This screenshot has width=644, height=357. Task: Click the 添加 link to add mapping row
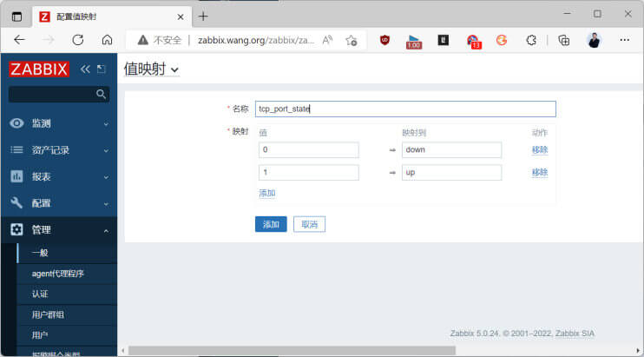click(267, 193)
